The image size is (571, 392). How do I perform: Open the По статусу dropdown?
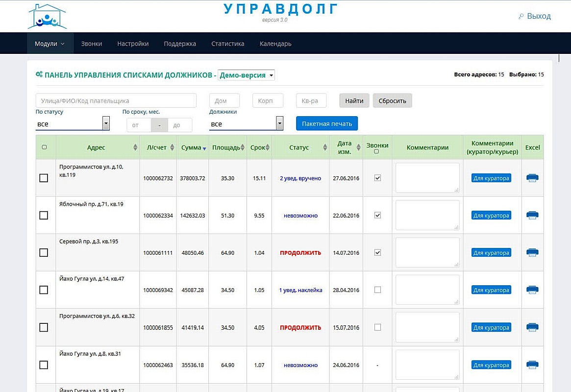point(106,124)
